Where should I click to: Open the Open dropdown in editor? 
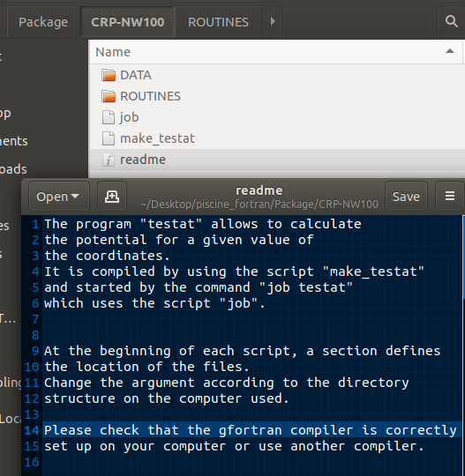(59, 197)
